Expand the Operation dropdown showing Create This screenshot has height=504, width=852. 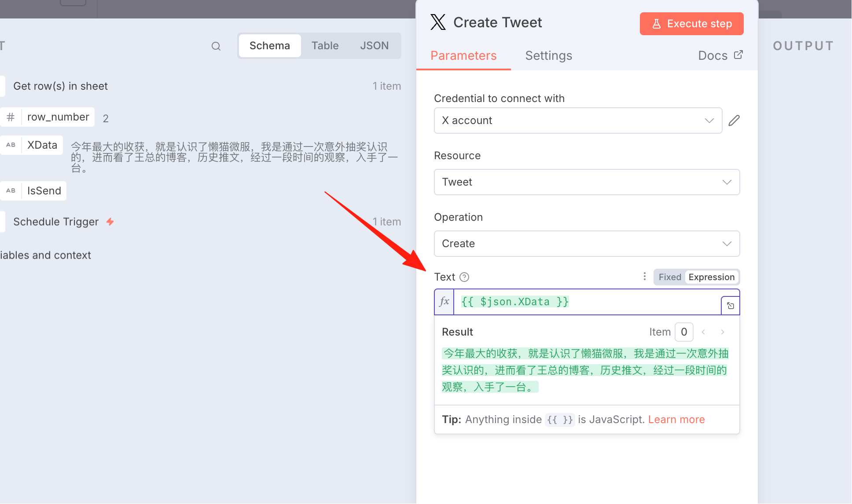point(587,244)
